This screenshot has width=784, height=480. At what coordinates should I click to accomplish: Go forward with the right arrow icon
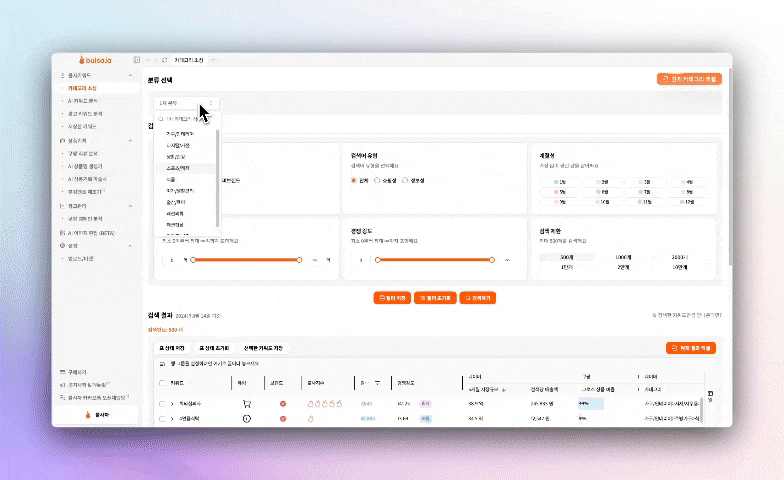pyautogui.click(x=156, y=60)
